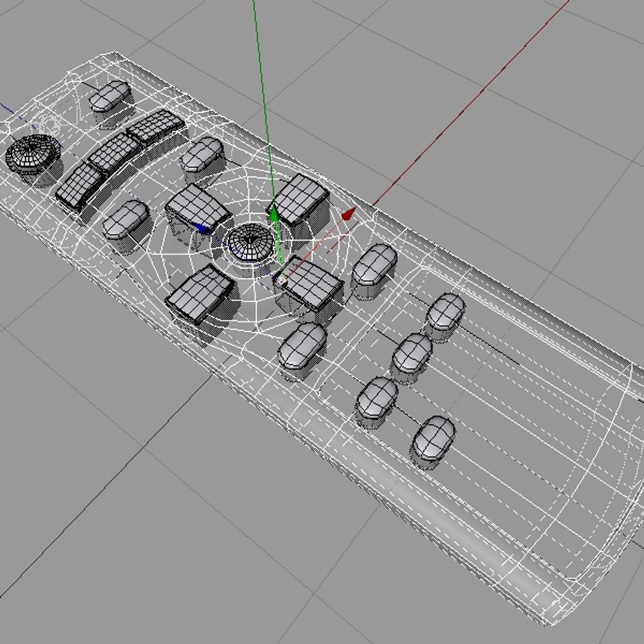Grab the blue Z-axis arrow handle
This screenshot has height=644, width=644.
click(202, 228)
